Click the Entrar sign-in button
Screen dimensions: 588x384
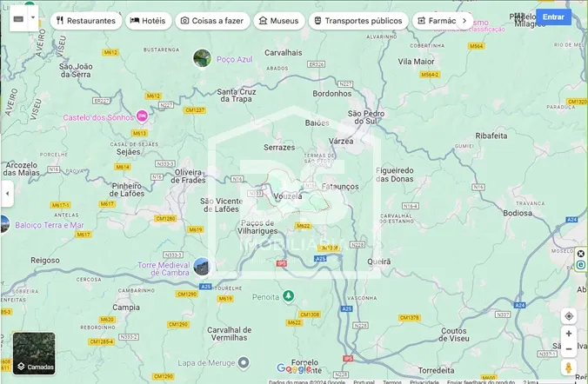[553, 17]
